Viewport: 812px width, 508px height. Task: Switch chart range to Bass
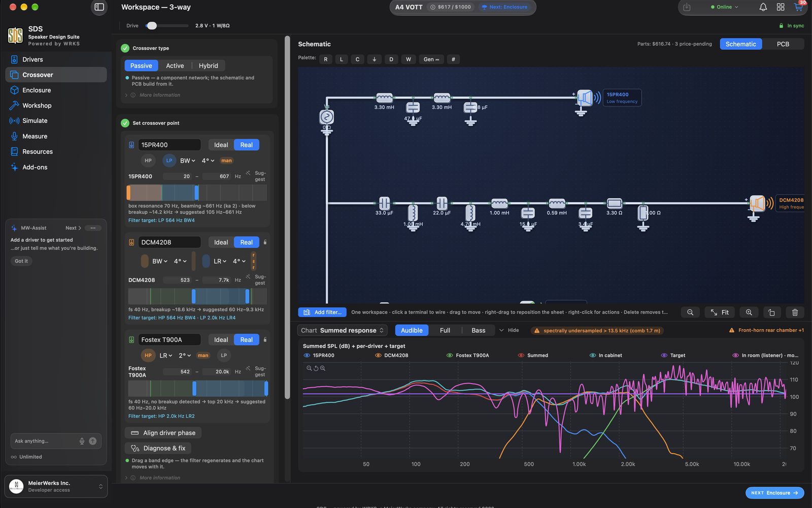(x=479, y=330)
